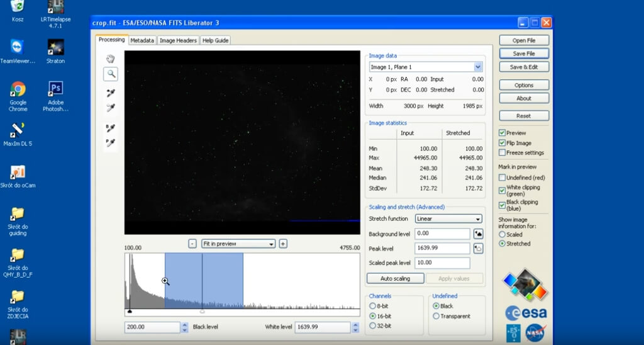Click the auto background level icon button

(478, 234)
